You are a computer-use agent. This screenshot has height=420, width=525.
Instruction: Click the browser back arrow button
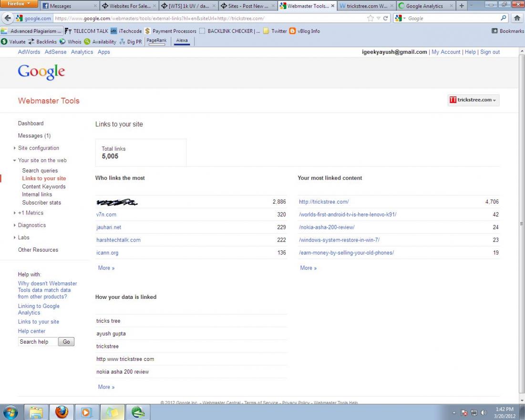tap(8, 18)
